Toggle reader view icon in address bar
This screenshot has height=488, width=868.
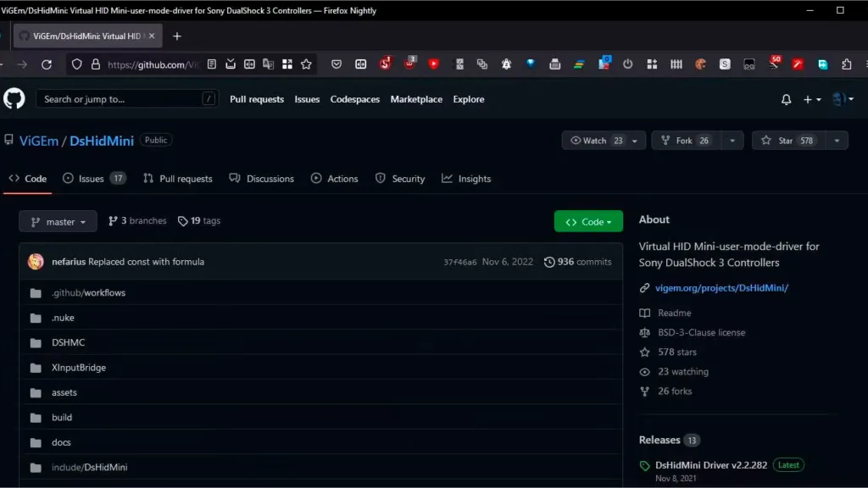coord(211,64)
